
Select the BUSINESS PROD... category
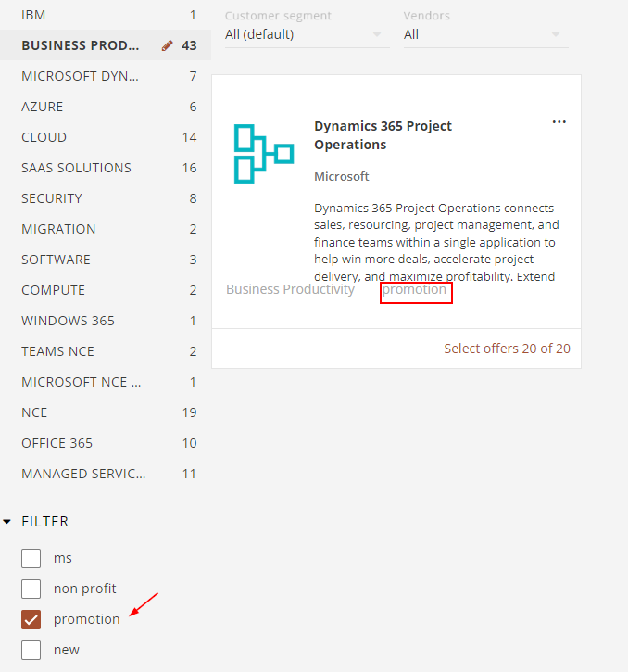[x=106, y=45]
